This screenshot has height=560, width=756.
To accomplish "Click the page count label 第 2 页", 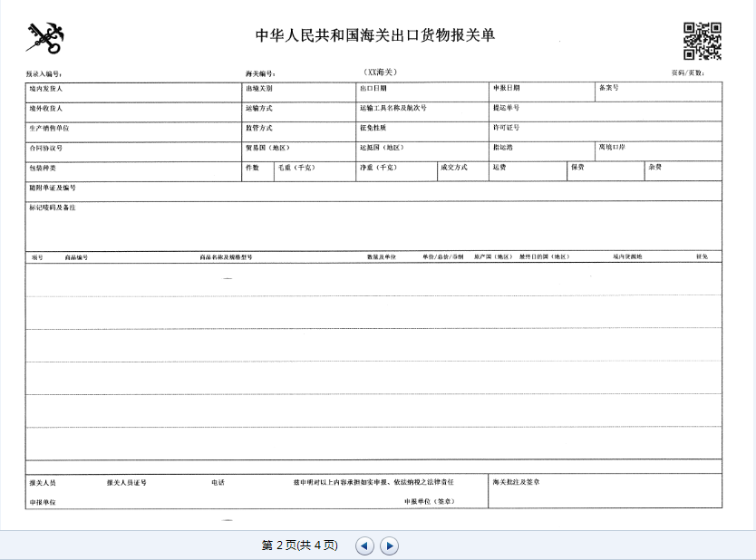I will tap(299, 546).
